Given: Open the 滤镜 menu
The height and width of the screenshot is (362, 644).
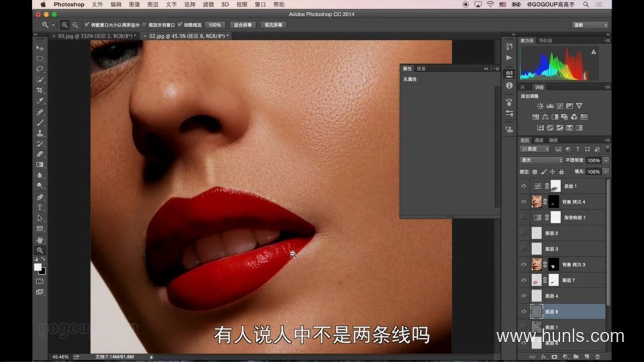Looking at the screenshot, I should (208, 5).
